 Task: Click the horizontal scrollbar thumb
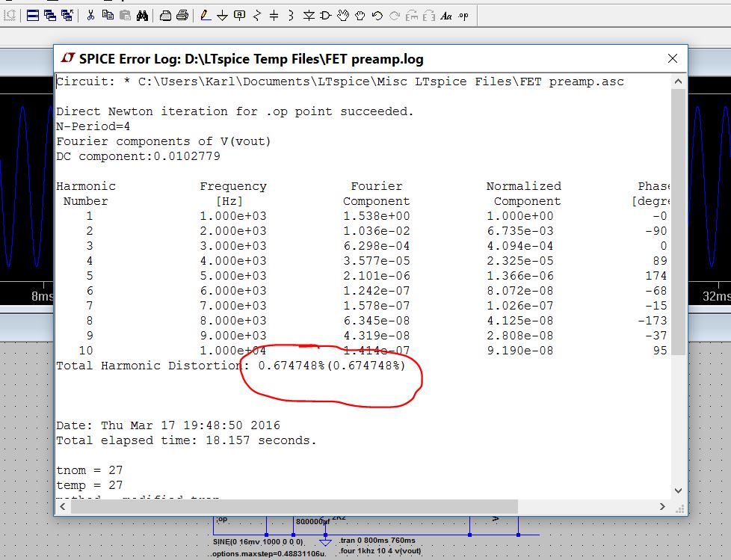pyautogui.click(x=294, y=506)
